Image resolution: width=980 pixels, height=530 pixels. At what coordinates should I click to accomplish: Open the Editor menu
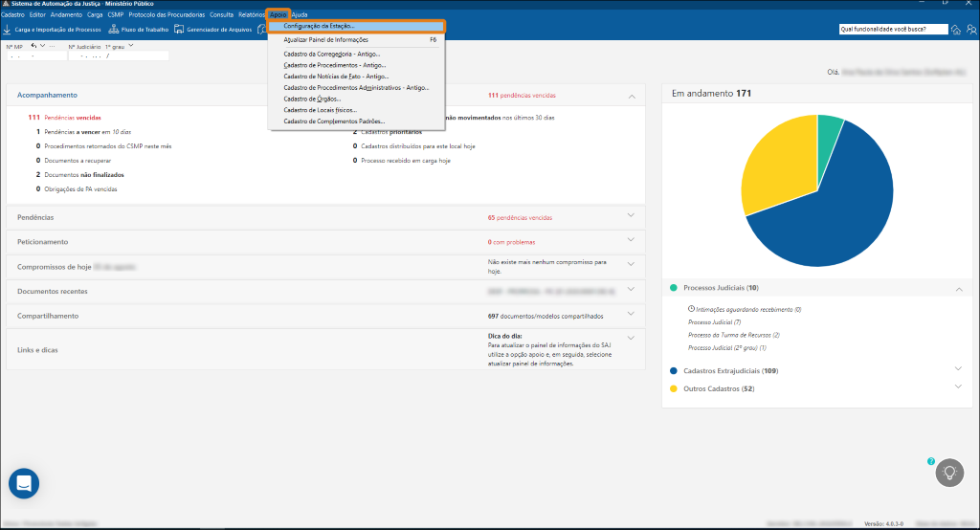click(x=37, y=14)
